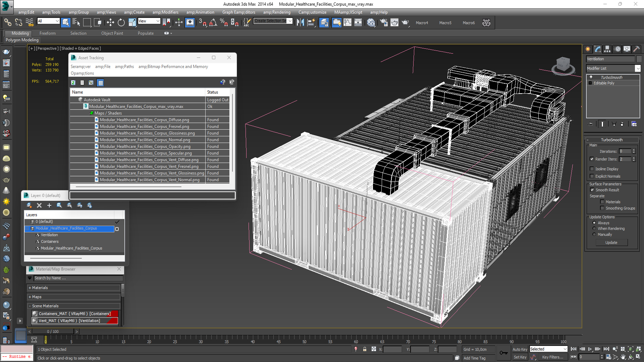Click the object color swatch next to Ventilation
644x362 pixels.
[639, 59]
